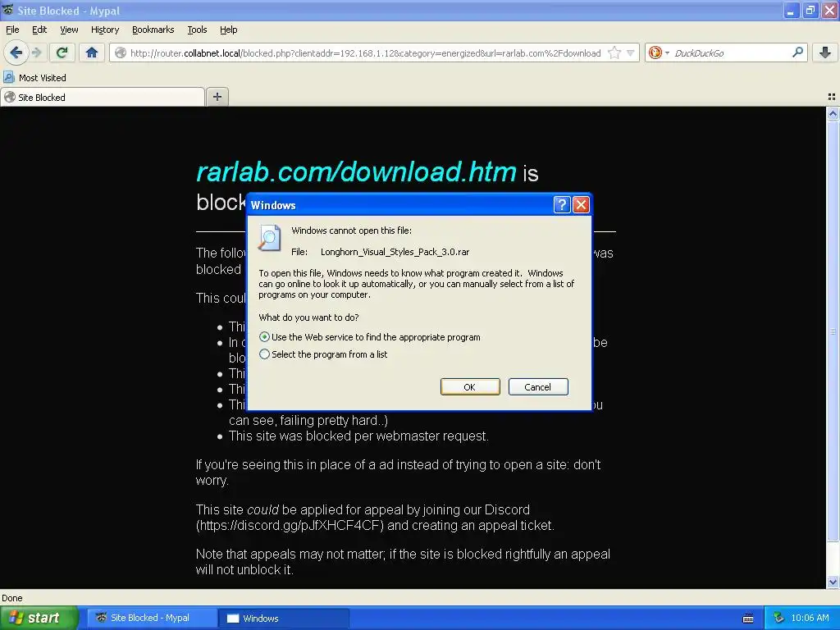Open the URL history dropdown arrow

tap(631, 53)
